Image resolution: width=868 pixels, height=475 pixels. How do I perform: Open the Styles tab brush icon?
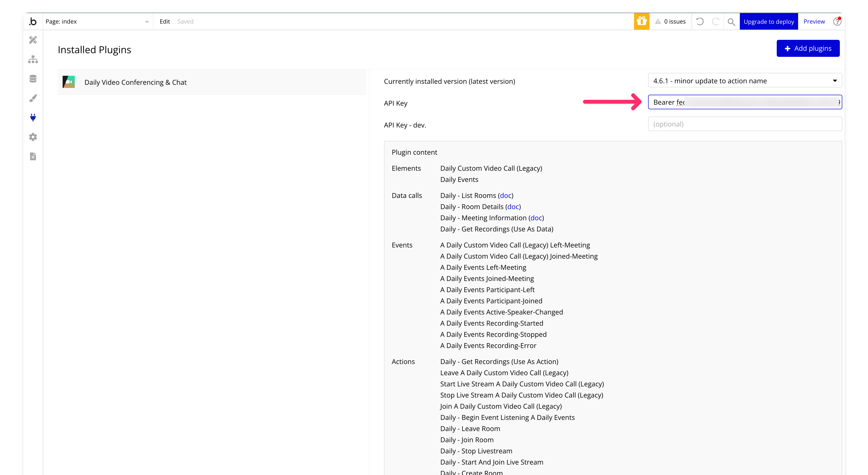33,98
